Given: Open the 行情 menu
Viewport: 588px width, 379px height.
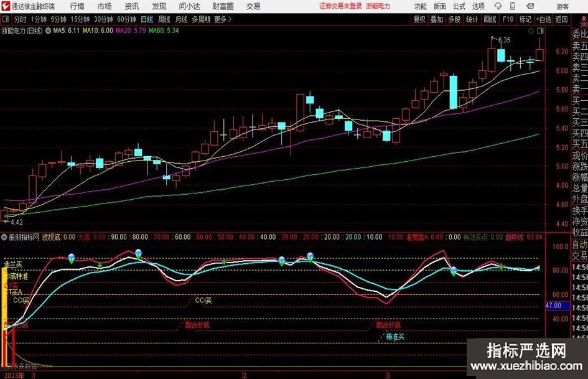Looking at the screenshot, I should coord(77,6).
